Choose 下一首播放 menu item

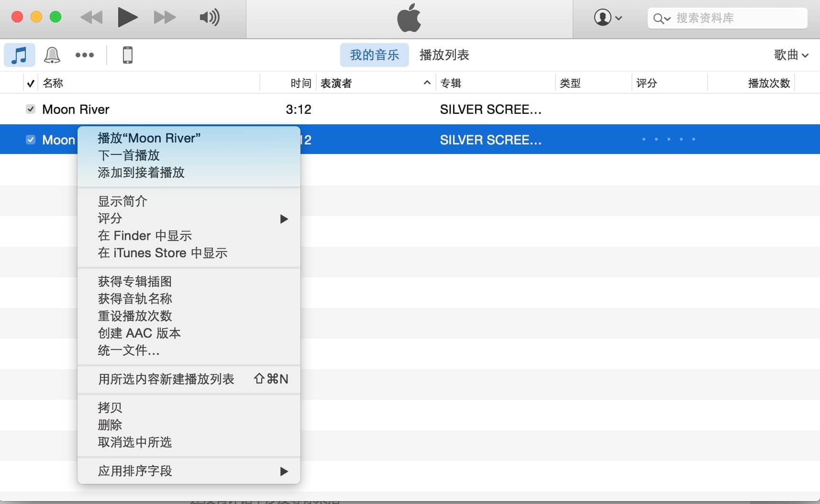point(189,155)
